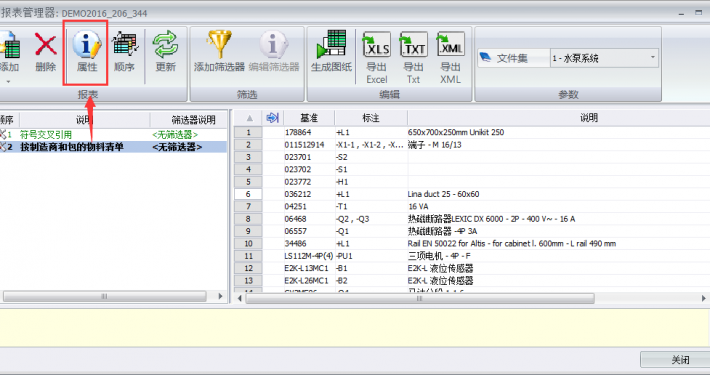The height and width of the screenshot is (375, 710).
Task: Click description Rail EN 50022 for Altis
Action: tap(512, 243)
